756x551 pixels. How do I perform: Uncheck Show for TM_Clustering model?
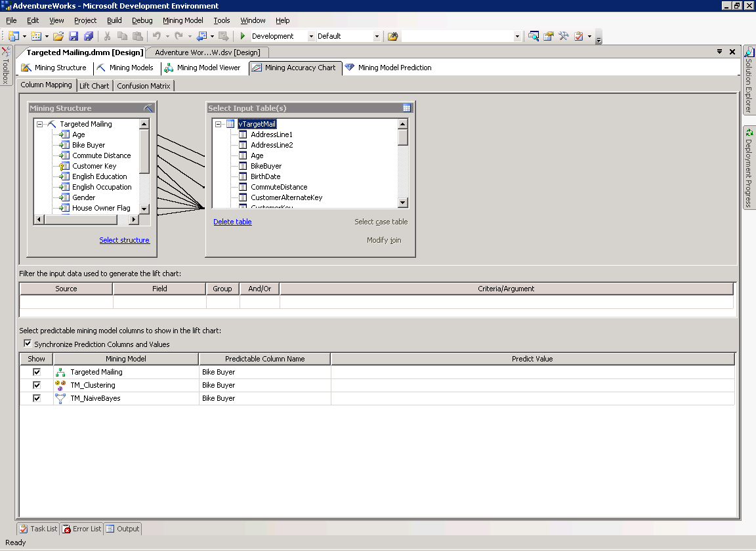pyautogui.click(x=37, y=385)
